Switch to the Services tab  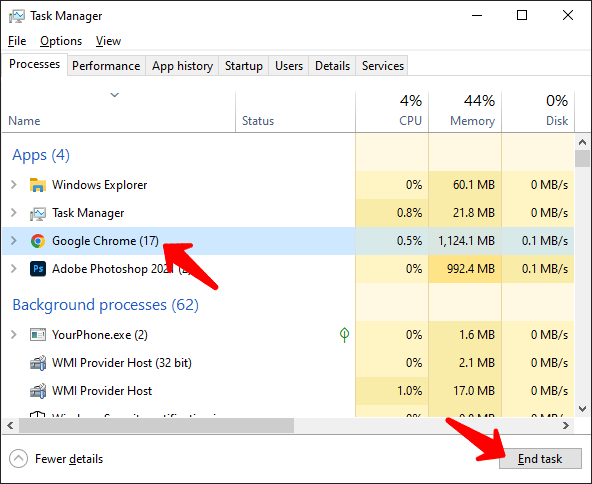[382, 66]
